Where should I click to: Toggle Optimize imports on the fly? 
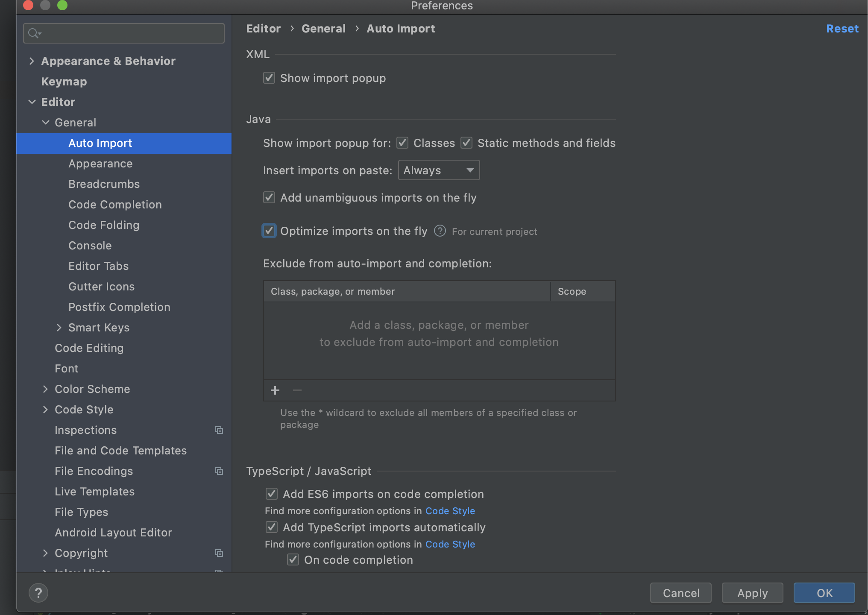[x=269, y=231]
